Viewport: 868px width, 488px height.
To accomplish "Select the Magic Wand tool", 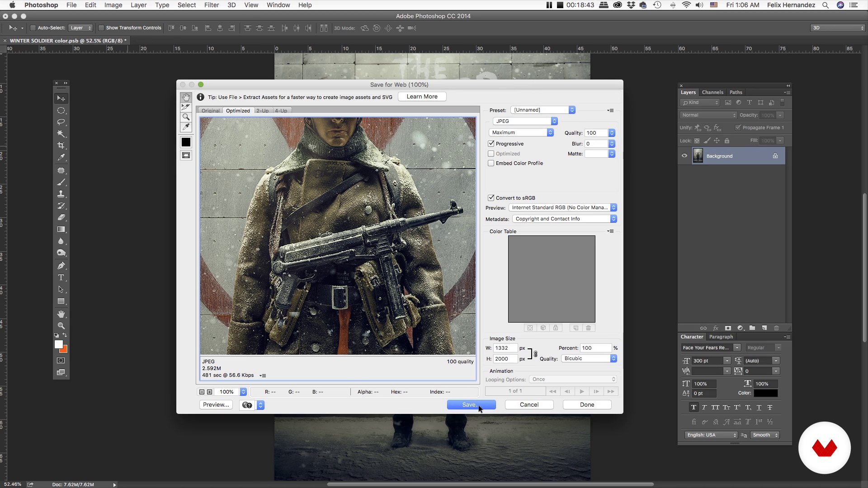I will 61,134.
